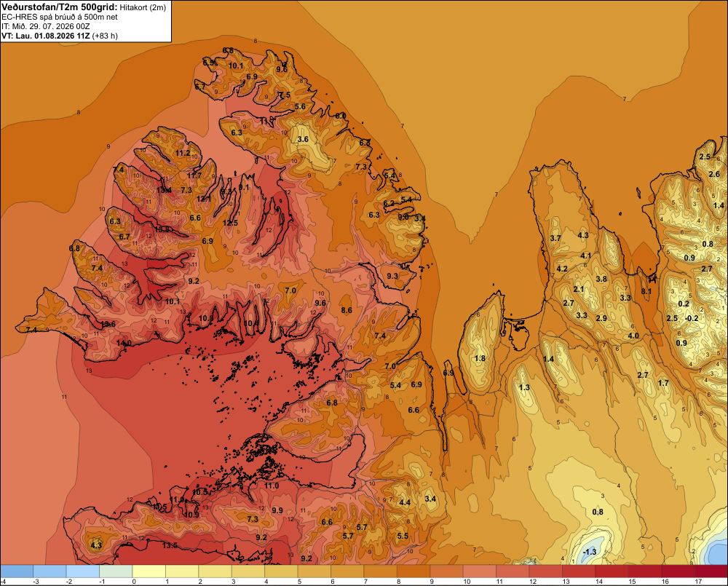Image resolution: width=728 pixels, height=586 pixels.
Task: Click the 1.8 temperature value
Action: click(x=480, y=358)
